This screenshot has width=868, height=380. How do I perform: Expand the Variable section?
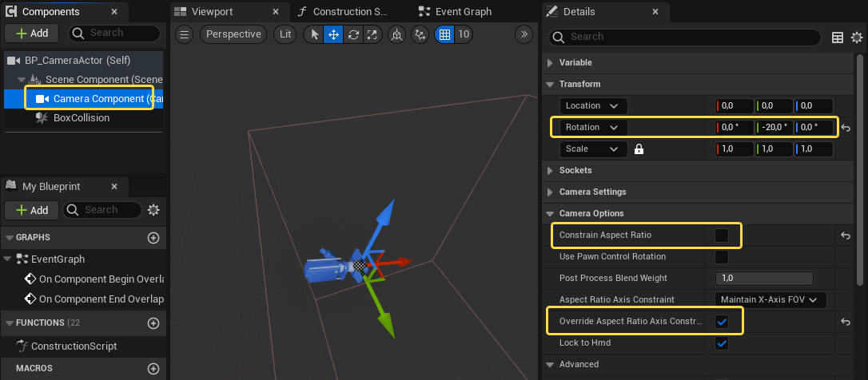click(x=550, y=63)
